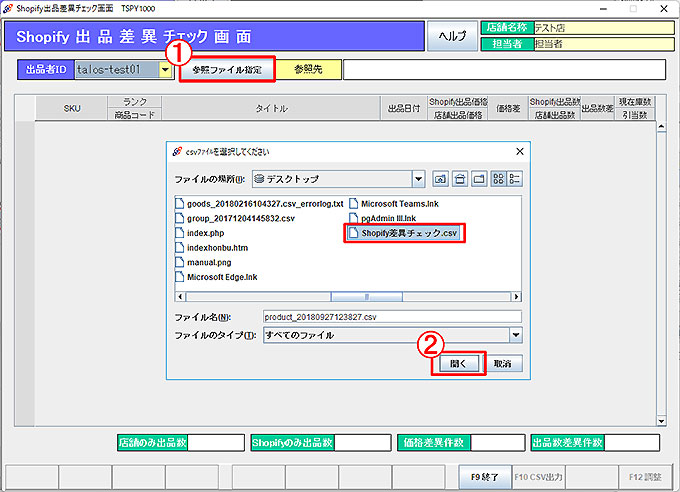
Task: Click the SKU column header
Action: 72,108
